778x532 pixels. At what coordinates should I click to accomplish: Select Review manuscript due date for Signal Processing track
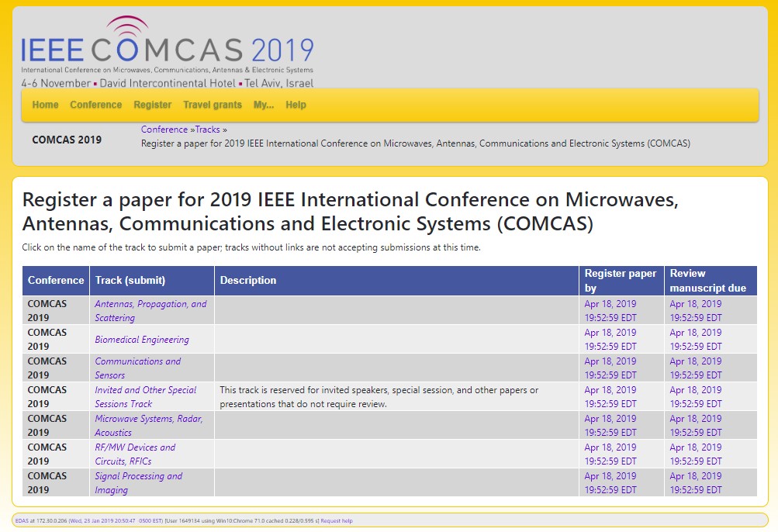tap(696, 483)
